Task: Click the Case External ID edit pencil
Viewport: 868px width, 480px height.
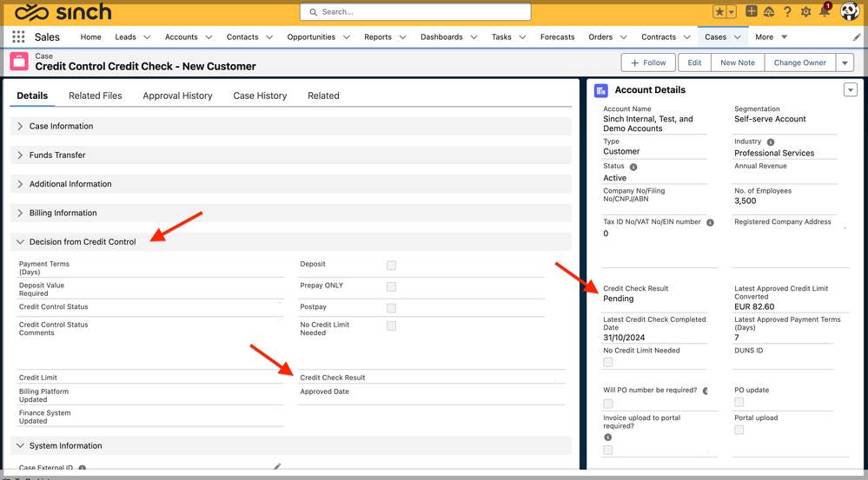Action: (277, 467)
